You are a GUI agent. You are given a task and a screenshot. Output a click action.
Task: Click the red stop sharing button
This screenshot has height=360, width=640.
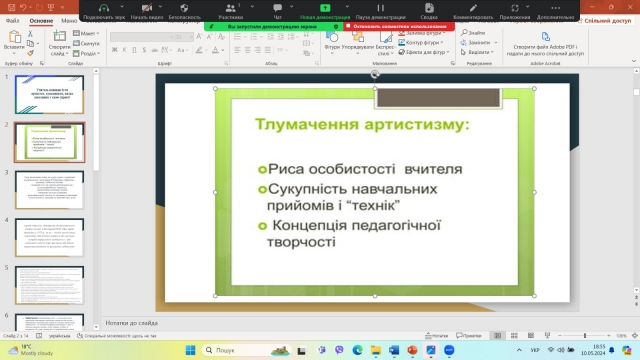coord(399,26)
